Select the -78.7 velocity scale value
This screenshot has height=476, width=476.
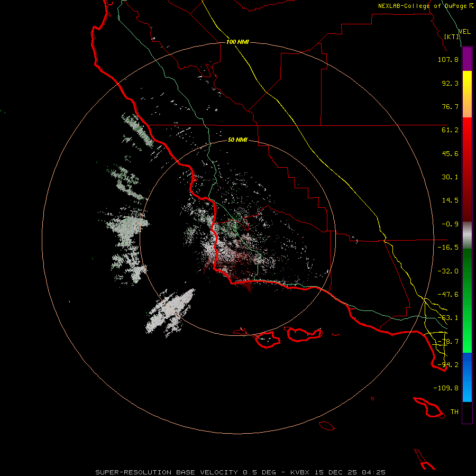pyautogui.click(x=448, y=342)
